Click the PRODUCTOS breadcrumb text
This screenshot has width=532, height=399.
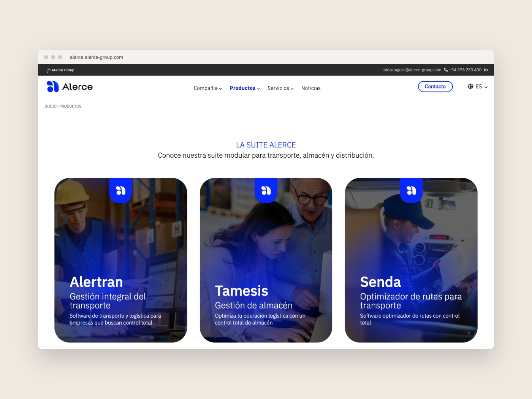70,106
